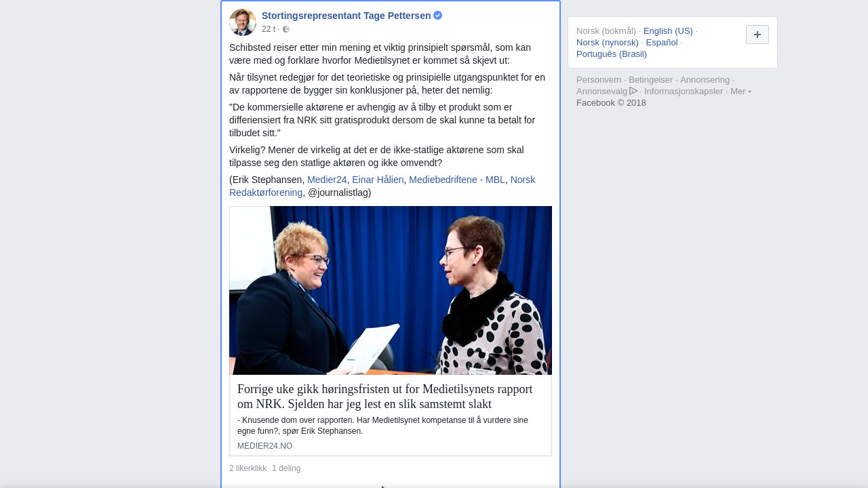This screenshot has height=488, width=868.
Task: Open Tage Pettersen's profile picture
Action: click(243, 22)
